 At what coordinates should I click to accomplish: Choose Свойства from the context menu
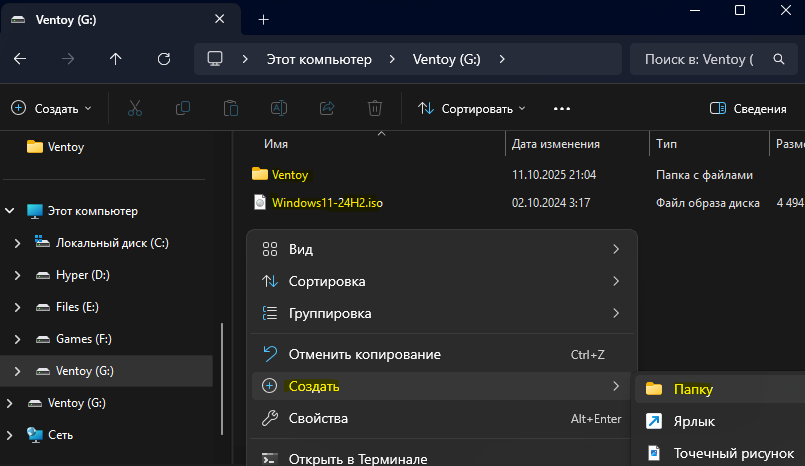318,418
